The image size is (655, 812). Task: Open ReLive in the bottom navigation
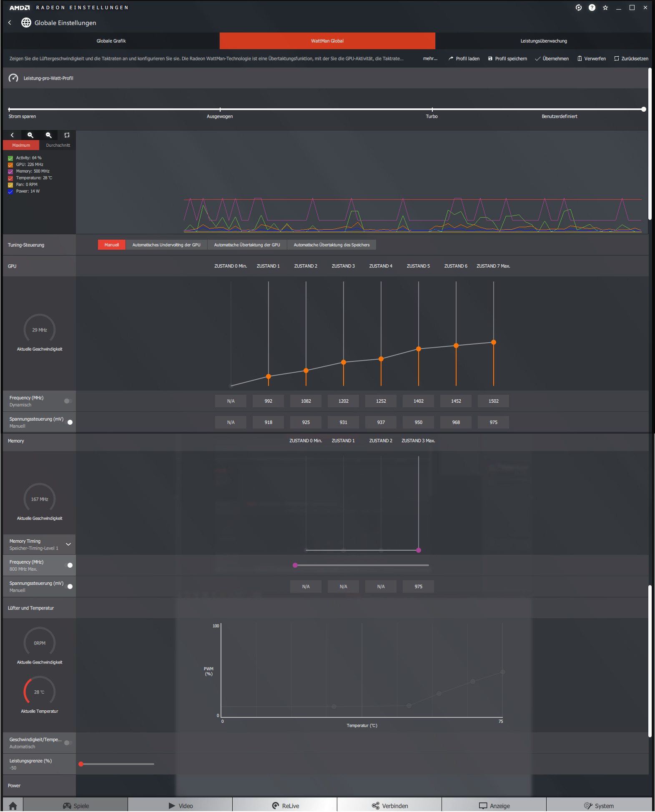[x=285, y=806]
